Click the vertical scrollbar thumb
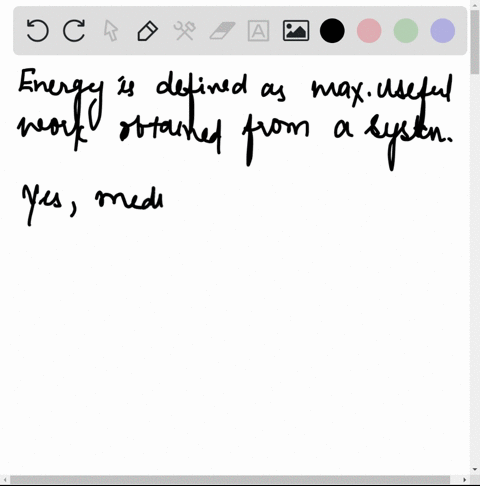Screen dimensions: 480x486 tap(475, 42)
